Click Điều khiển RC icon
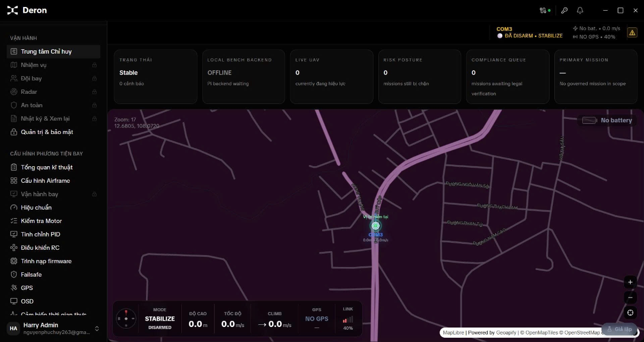644x342 pixels. pos(14,248)
